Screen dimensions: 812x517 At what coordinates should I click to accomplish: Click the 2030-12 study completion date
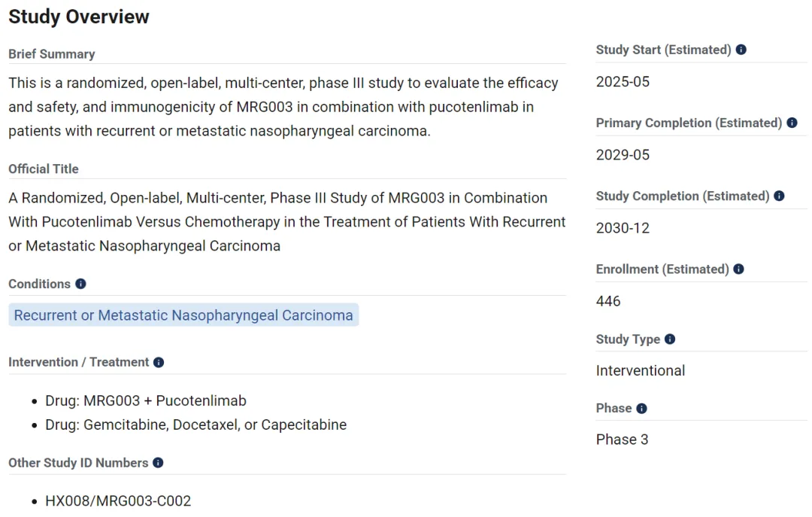(623, 227)
